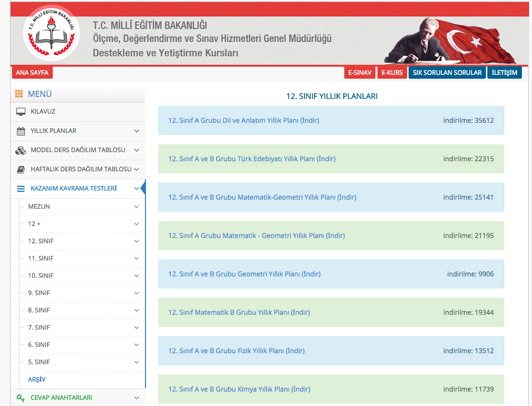Open the ANA SAYFA home button
This screenshot has height=406, width=532.
32,73
